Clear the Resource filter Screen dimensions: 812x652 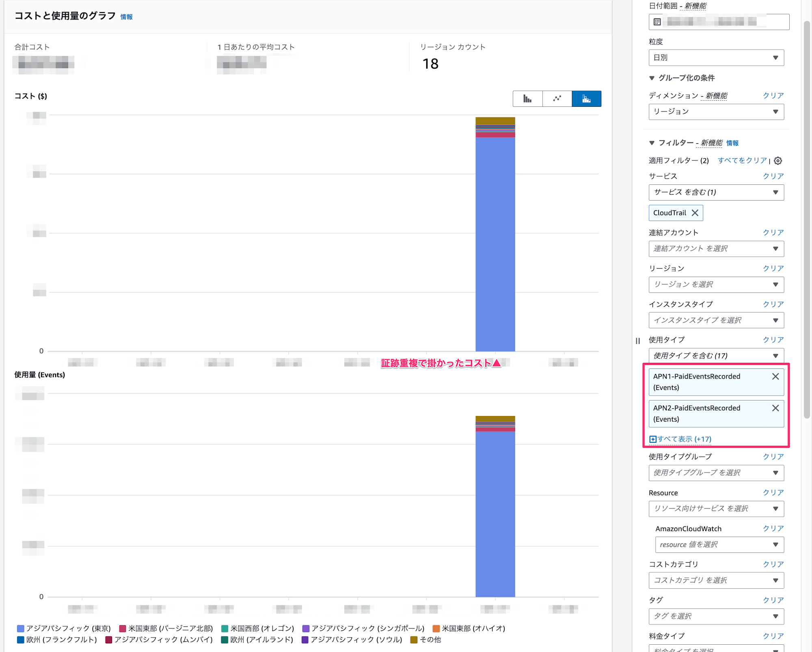click(x=773, y=493)
